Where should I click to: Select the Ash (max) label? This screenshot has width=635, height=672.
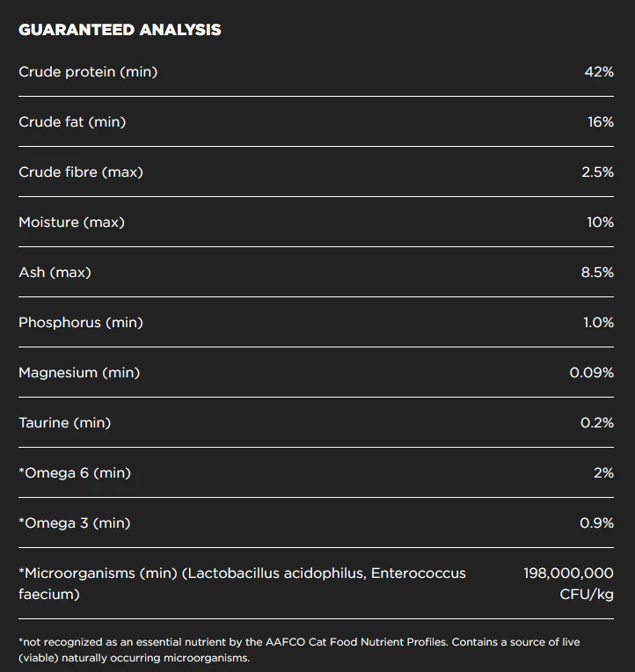coord(55,272)
